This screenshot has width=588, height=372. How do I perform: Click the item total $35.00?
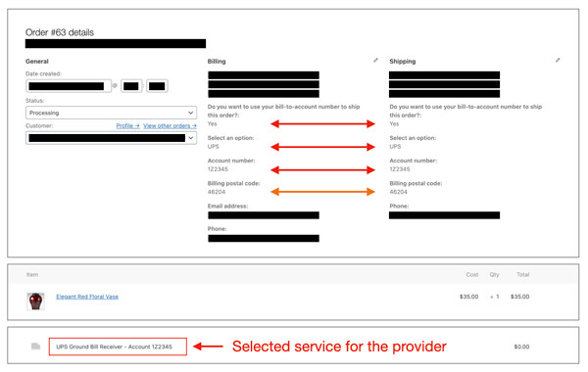(x=519, y=297)
